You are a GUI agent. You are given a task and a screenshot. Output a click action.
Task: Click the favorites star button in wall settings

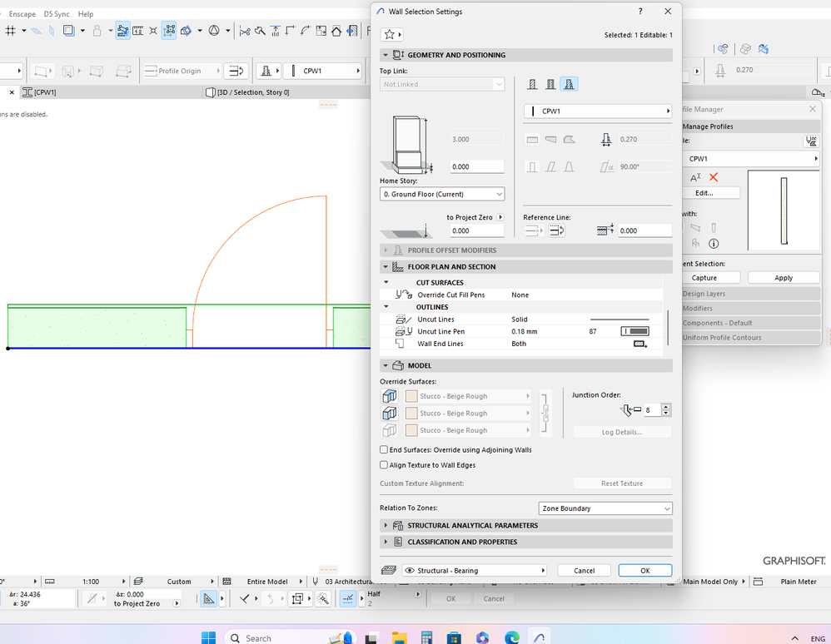tap(391, 34)
